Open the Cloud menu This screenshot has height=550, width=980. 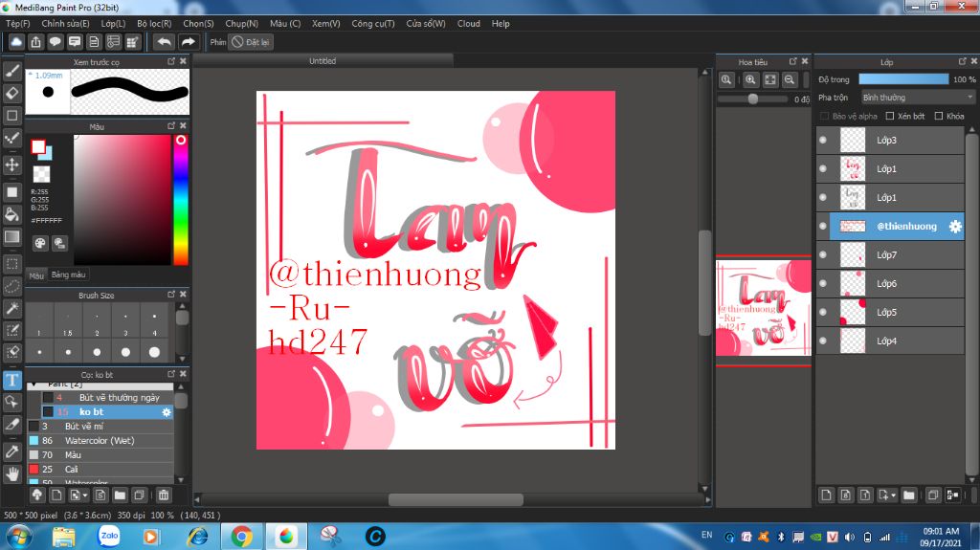[x=469, y=24]
